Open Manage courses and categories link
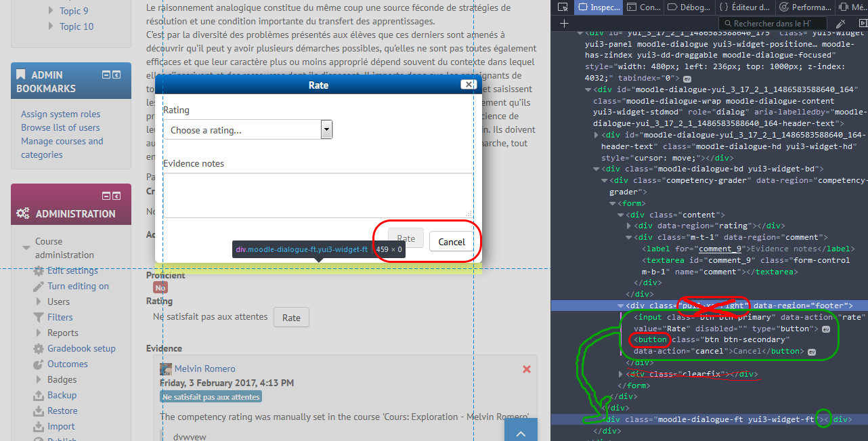 [x=62, y=148]
